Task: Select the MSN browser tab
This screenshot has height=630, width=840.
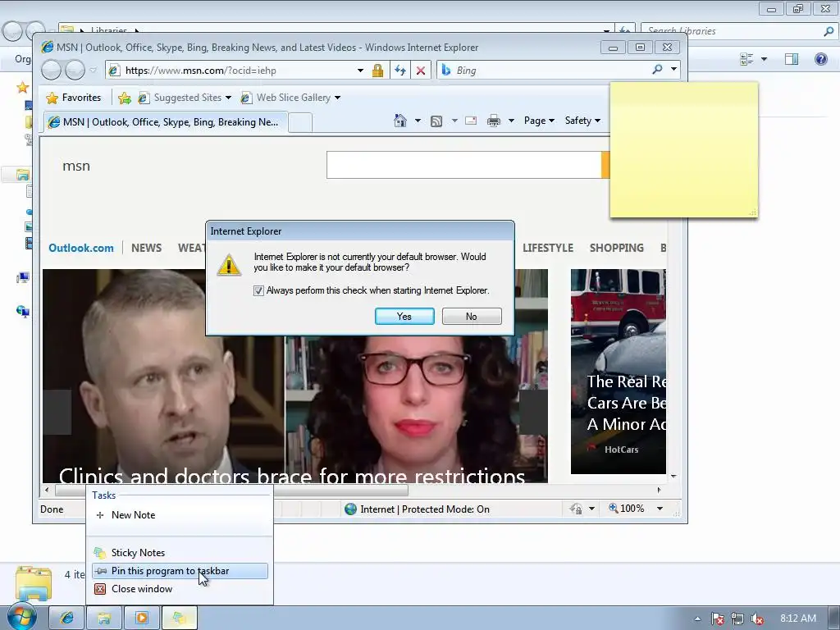Action: pos(165,122)
